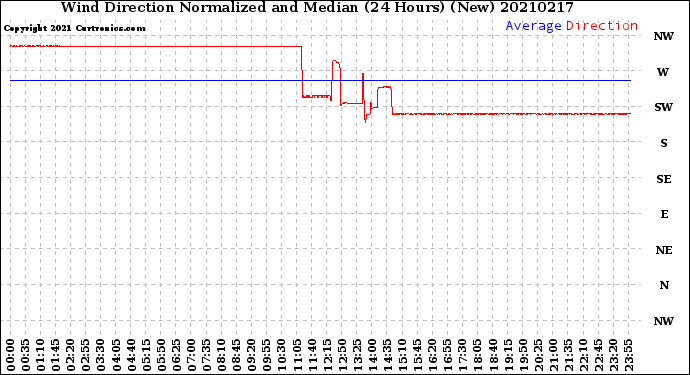This screenshot has height=375, width=690.
Task: Click the 01:45 time axis label
Action: pos(55,355)
